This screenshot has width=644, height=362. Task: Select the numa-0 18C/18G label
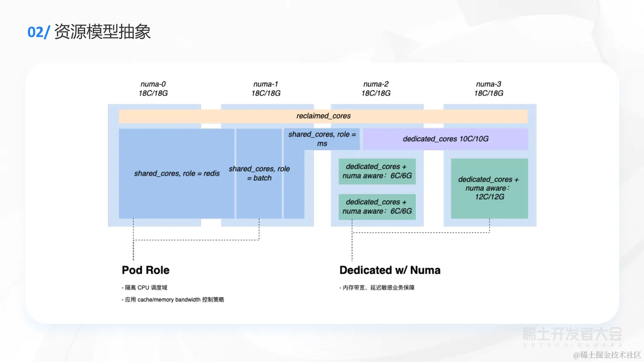[153, 88]
